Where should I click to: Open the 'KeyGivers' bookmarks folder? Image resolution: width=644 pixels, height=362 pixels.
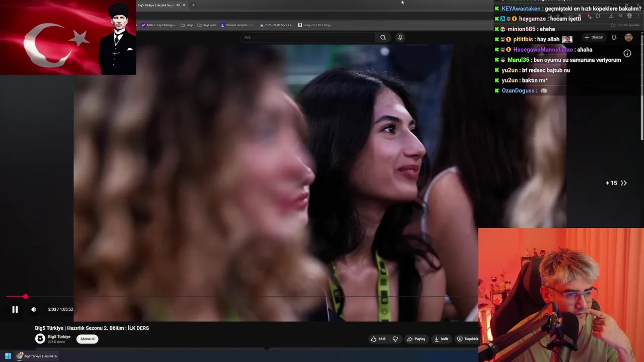pos(207,25)
